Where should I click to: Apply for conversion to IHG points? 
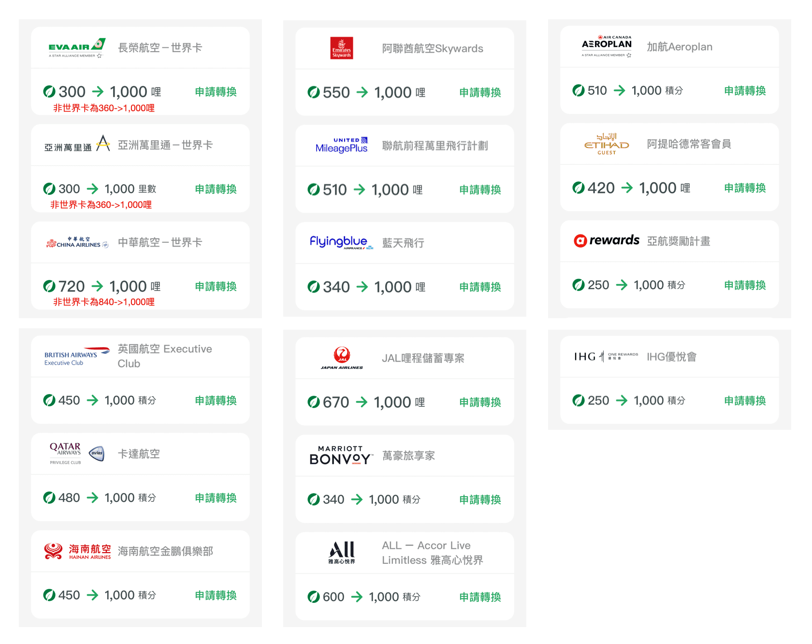(745, 400)
